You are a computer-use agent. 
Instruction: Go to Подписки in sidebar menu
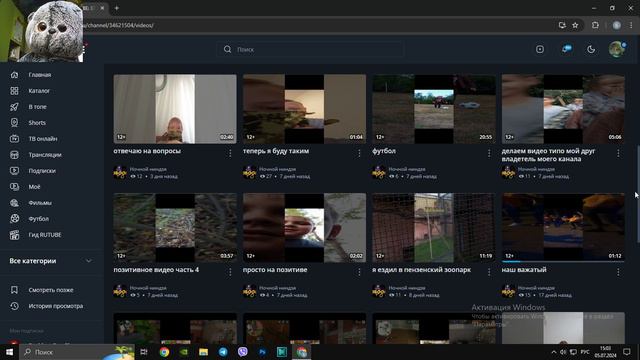point(42,171)
